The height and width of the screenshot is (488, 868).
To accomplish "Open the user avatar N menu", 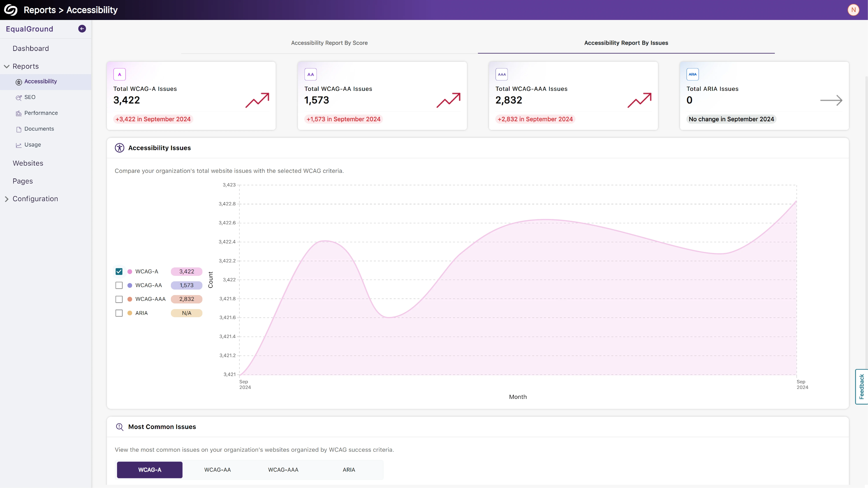I will [x=853, y=10].
